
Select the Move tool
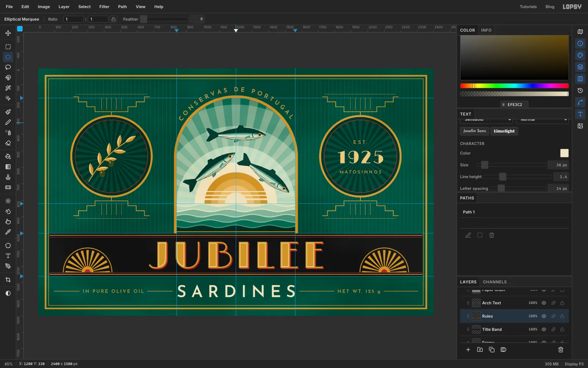[x=8, y=33]
